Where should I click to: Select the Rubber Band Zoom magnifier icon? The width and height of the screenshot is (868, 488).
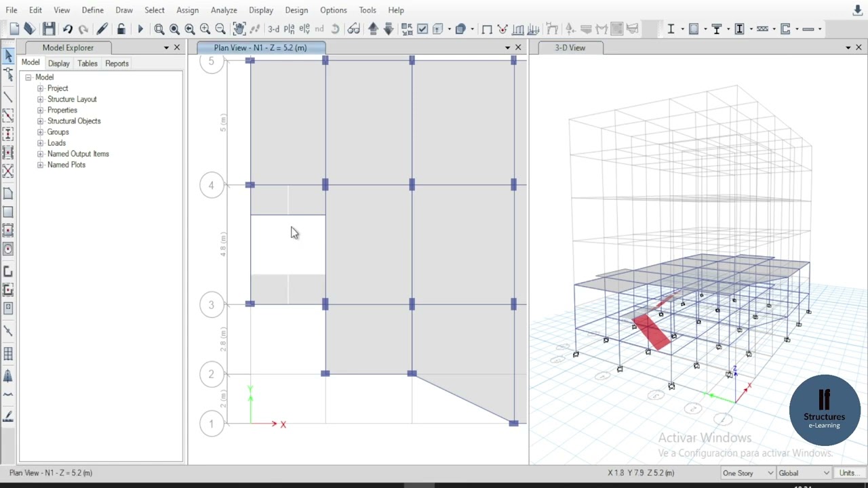click(159, 28)
